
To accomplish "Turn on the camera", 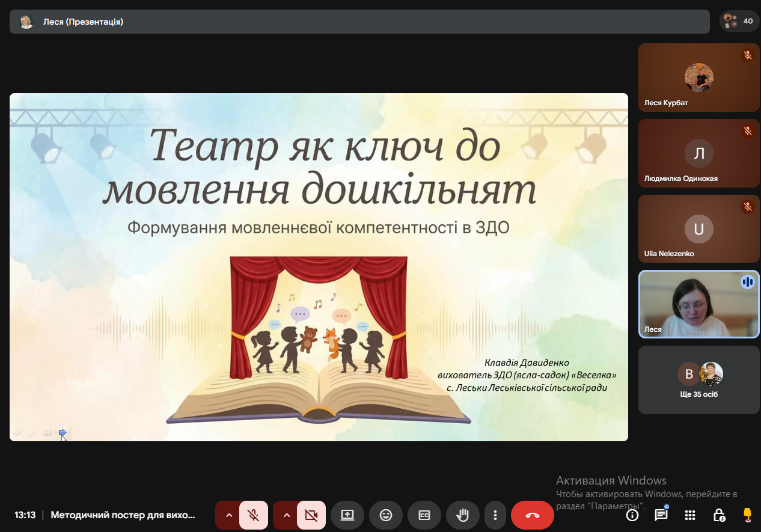I will coord(311,515).
